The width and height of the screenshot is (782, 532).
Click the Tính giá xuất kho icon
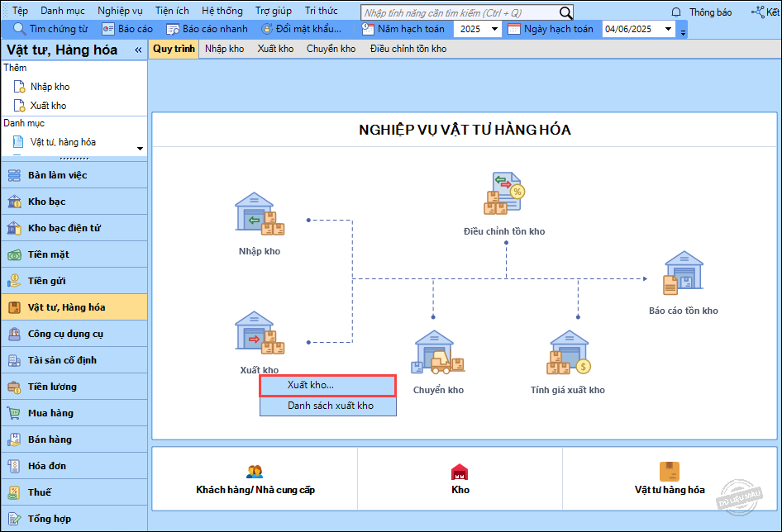click(x=569, y=352)
